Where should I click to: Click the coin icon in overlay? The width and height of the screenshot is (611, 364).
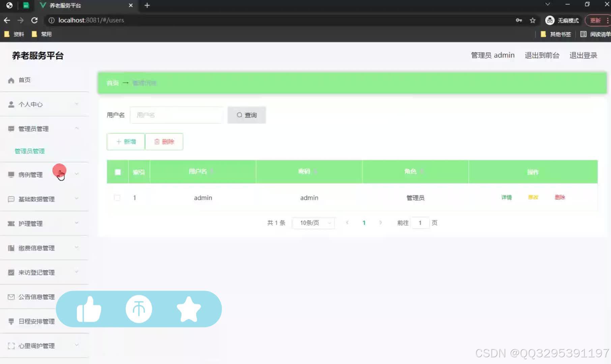click(x=139, y=309)
